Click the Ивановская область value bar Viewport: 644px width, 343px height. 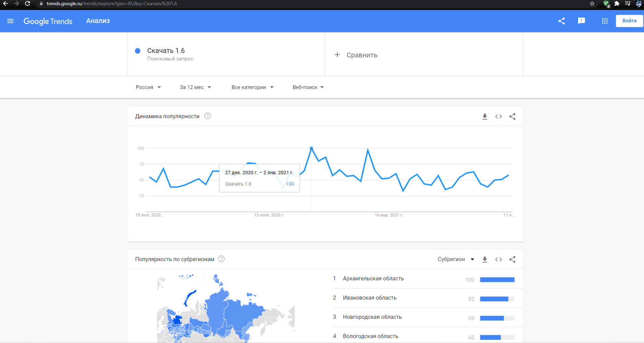pyautogui.click(x=497, y=299)
